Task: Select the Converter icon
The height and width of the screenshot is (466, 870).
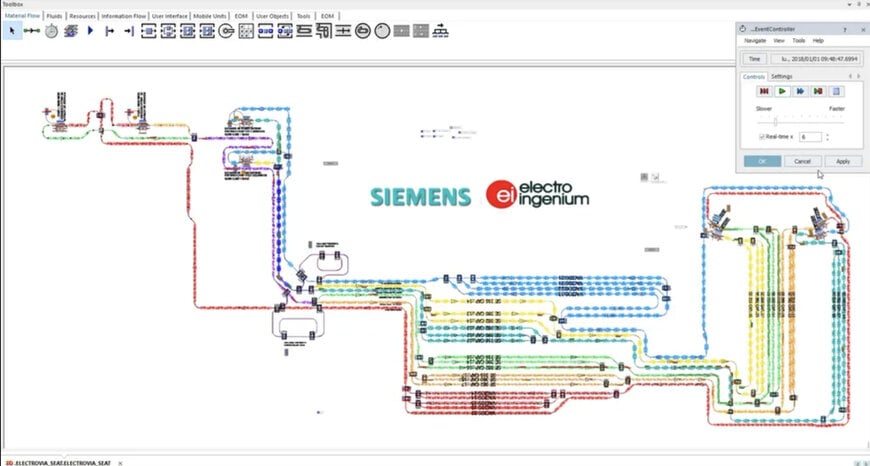Action: point(343,31)
